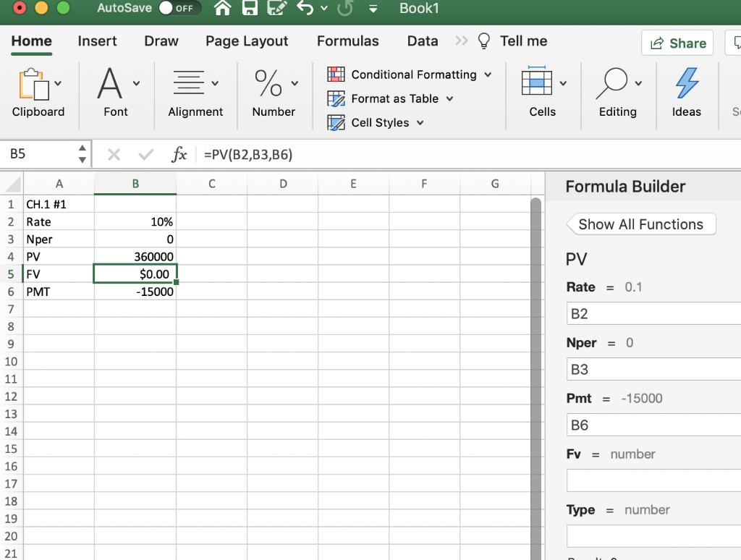Expand the Cells dropdown arrow
Screen dimensions: 741x560
pos(563,83)
